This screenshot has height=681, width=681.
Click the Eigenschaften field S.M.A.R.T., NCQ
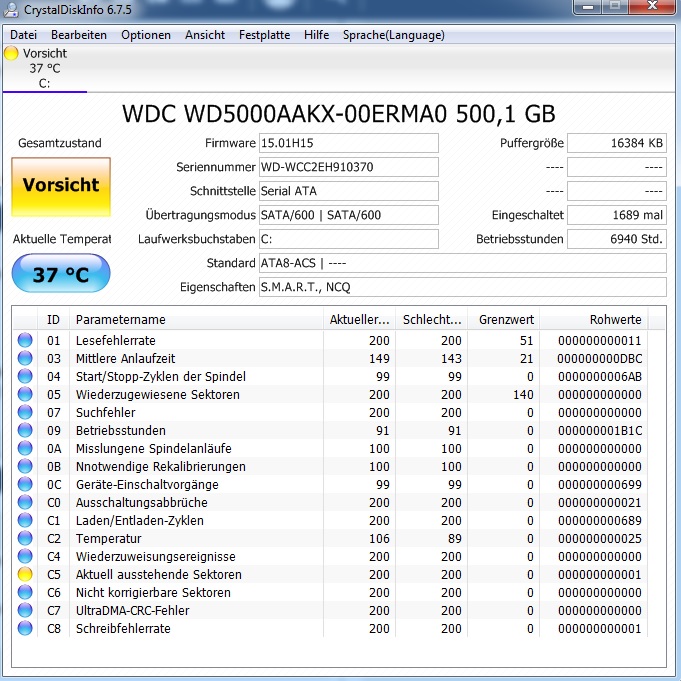463,287
